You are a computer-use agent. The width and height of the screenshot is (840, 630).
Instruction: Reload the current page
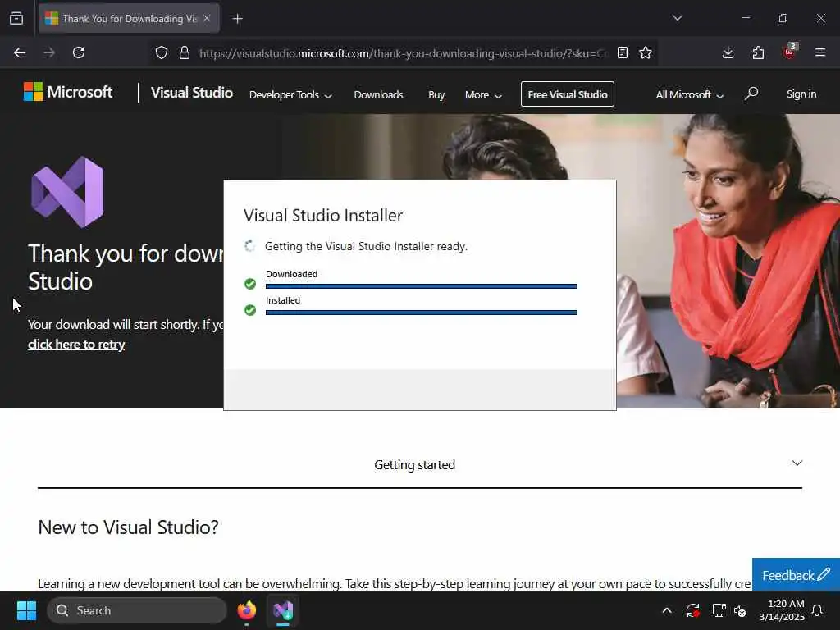[79, 52]
